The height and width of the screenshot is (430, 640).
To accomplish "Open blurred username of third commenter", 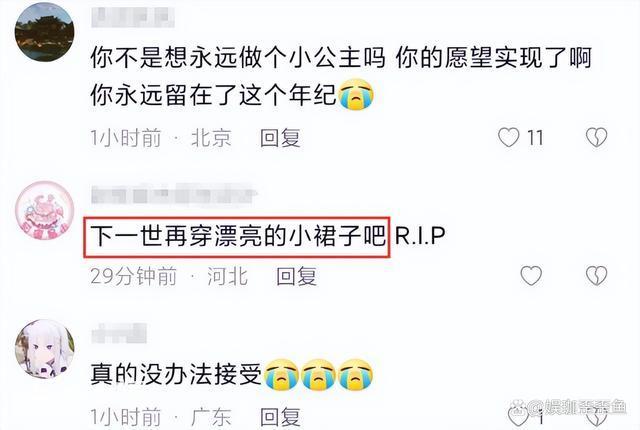I will [x=119, y=334].
